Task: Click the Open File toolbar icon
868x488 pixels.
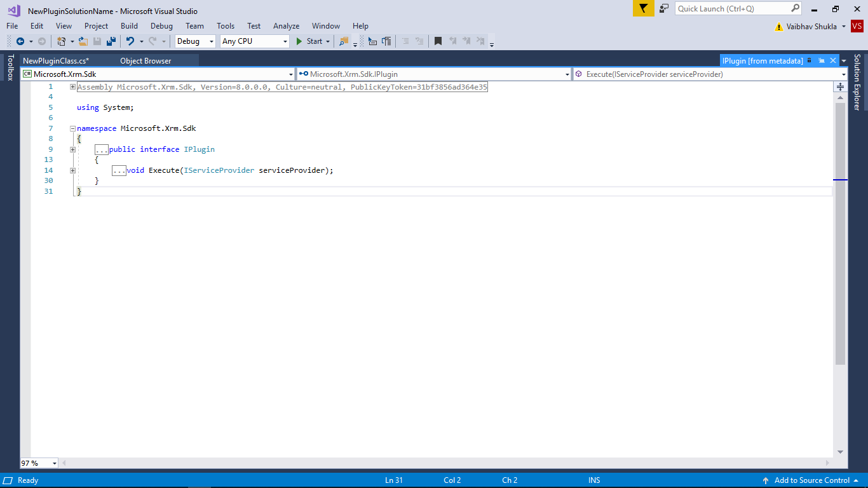Action: click(x=83, y=41)
